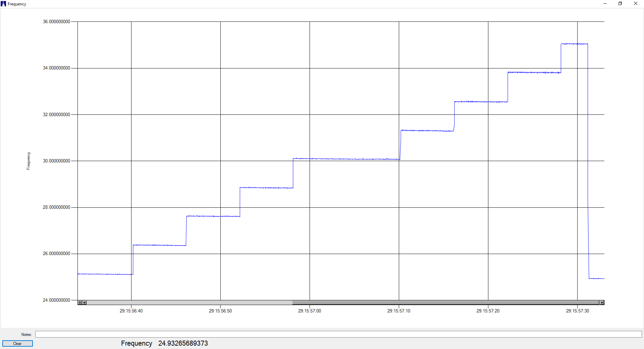Click the 32.000000000 y-axis label

56,114
